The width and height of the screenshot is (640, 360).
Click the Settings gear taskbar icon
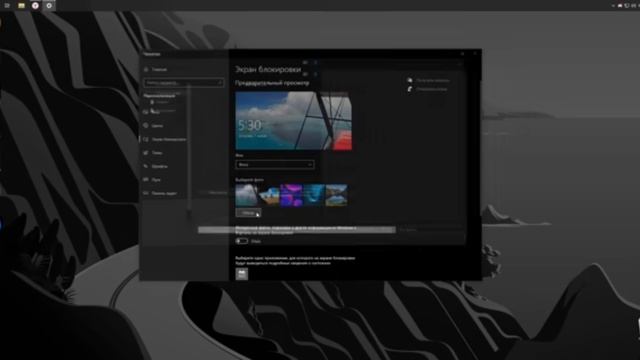49,5
